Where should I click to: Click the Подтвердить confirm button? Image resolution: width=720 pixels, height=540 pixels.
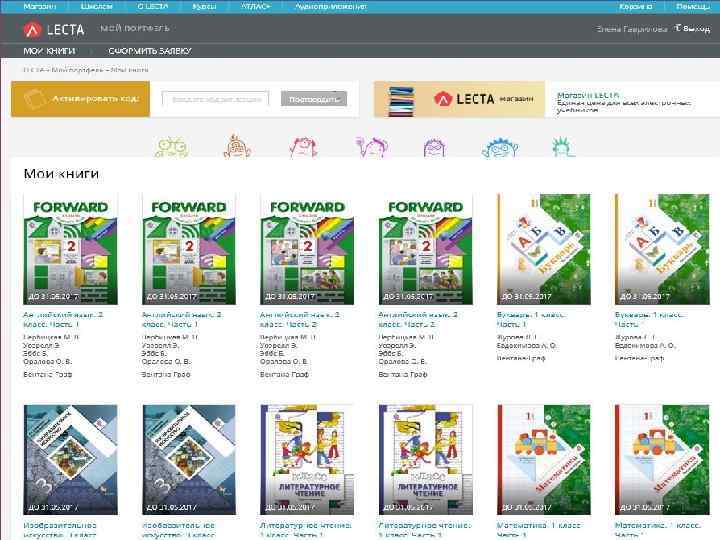click(x=314, y=99)
